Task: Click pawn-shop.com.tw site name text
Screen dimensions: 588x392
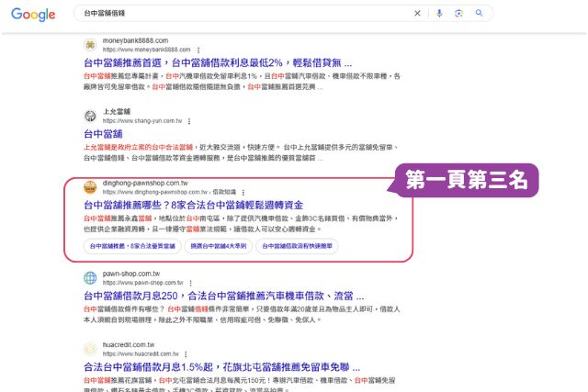Action: click(x=131, y=274)
